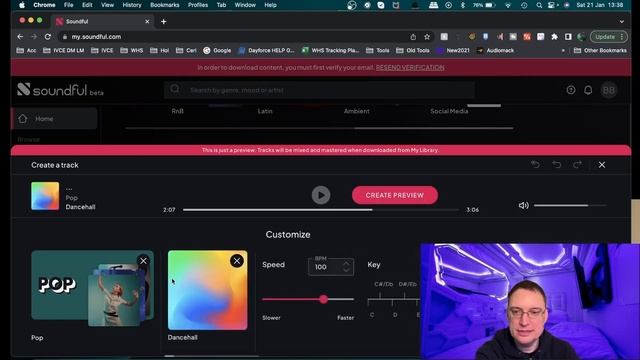The image size is (640, 360).
Task: Click the CREATE PREVIEW button
Action: [x=395, y=195]
